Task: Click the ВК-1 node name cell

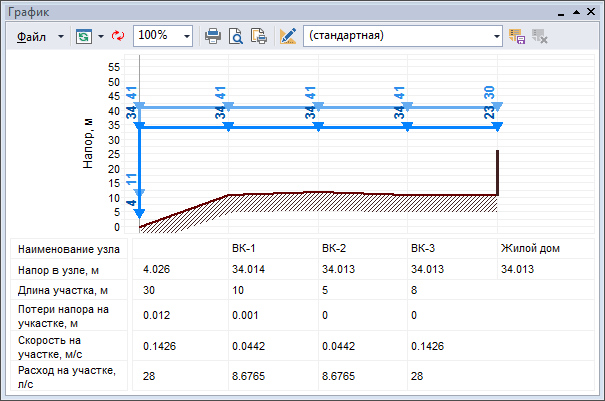Action: 244,249
